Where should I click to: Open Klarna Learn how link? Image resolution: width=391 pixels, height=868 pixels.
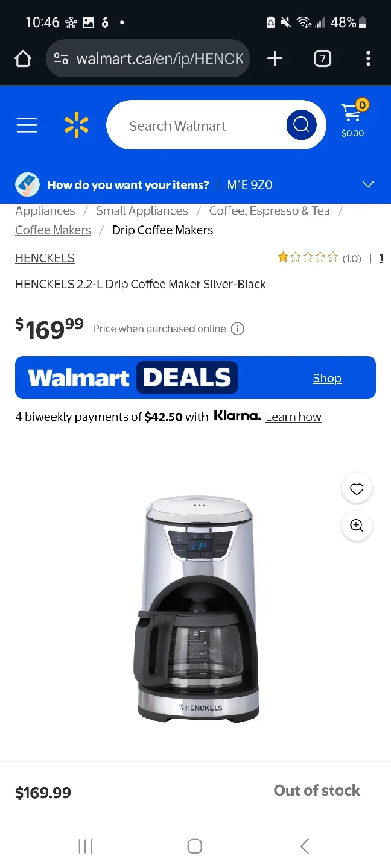[293, 417]
